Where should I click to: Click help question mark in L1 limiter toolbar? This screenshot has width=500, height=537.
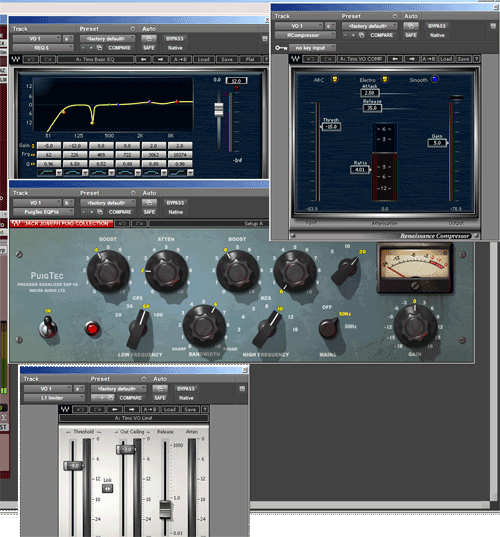[205, 409]
